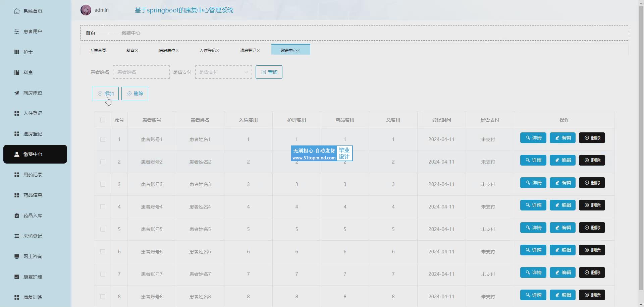Screen dimensions: 644x307
Task: Click the 登记时间 column header
Action: (x=441, y=120)
